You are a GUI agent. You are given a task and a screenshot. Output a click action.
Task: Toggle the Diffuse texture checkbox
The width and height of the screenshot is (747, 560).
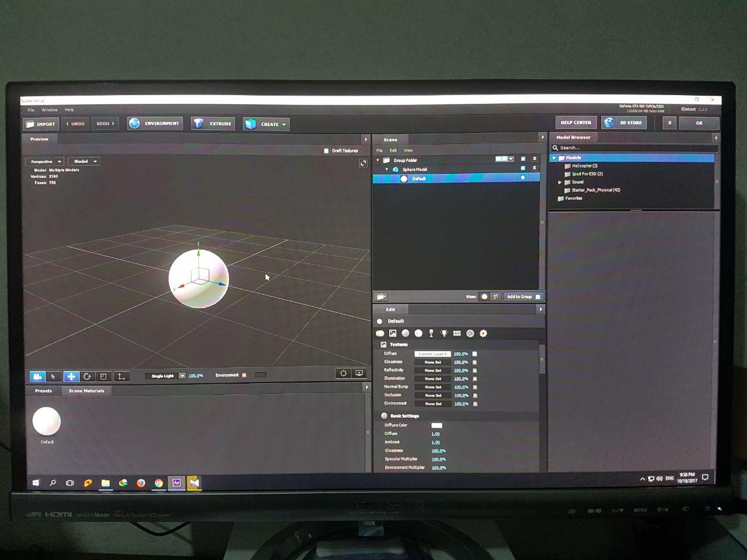coord(474,353)
